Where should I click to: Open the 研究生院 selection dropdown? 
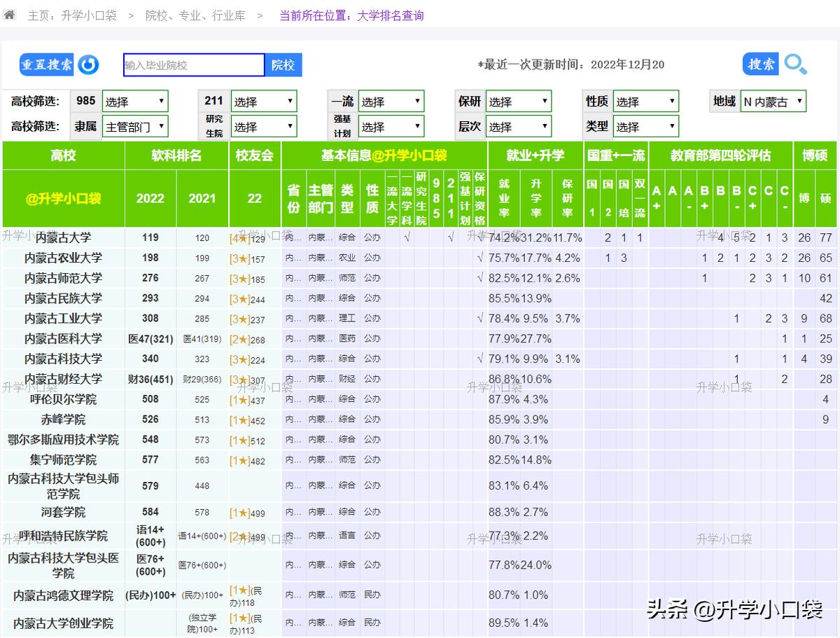(x=263, y=126)
